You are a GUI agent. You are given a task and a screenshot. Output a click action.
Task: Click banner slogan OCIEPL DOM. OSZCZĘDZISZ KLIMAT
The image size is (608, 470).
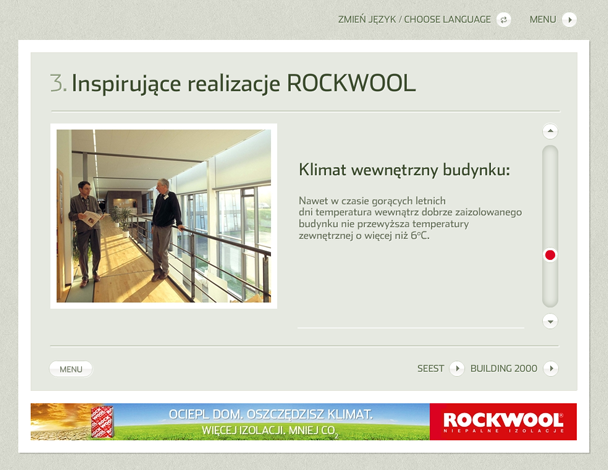[x=270, y=414]
